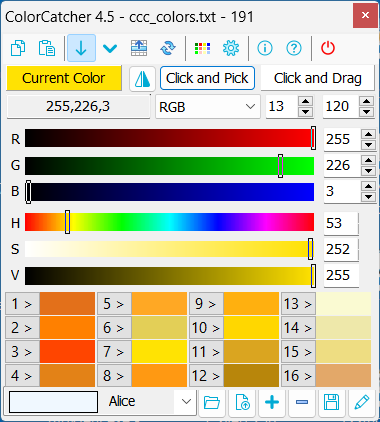
Task: Select color swatch next to 6
Action: click(159, 328)
